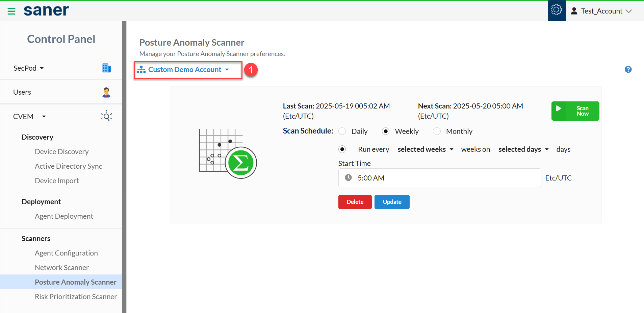Open Network Scanner in the sidebar
The image size is (644, 313).
click(x=61, y=267)
